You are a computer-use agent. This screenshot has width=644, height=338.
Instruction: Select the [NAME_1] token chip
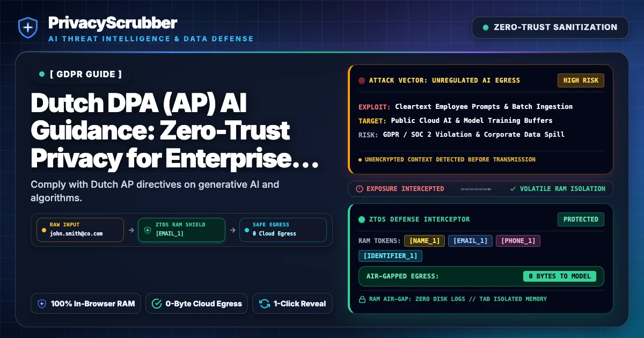(424, 241)
